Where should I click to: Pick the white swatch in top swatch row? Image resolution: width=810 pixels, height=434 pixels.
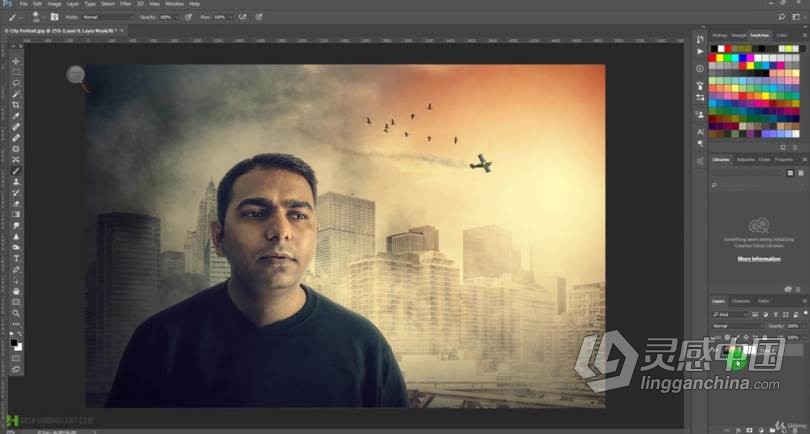pos(721,49)
